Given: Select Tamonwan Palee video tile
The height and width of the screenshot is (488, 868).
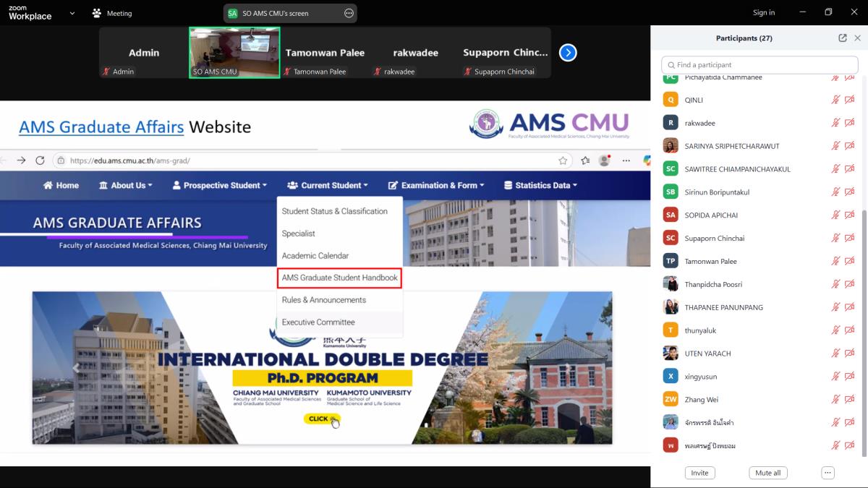Looking at the screenshot, I should [325, 53].
